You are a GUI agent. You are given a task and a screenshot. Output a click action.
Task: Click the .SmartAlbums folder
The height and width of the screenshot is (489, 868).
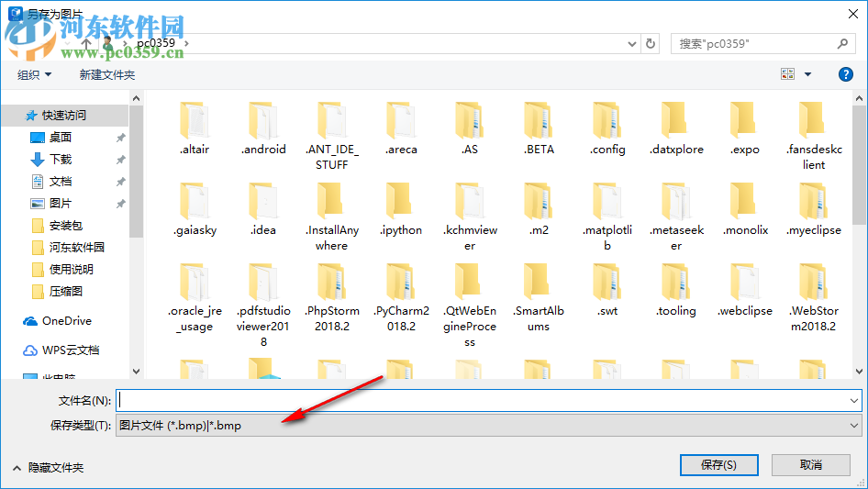(x=539, y=297)
